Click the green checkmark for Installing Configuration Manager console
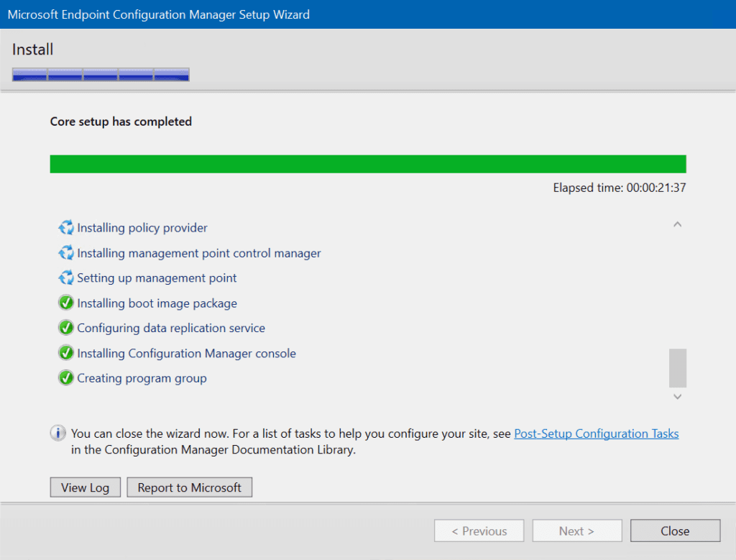The width and height of the screenshot is (736, 560). pyautogui.click(x=65, y=353)
